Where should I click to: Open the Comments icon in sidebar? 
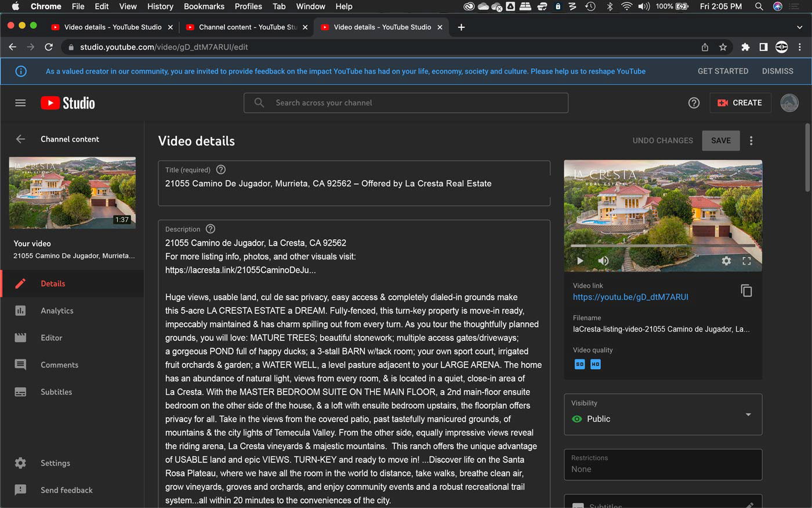point(20,365)
